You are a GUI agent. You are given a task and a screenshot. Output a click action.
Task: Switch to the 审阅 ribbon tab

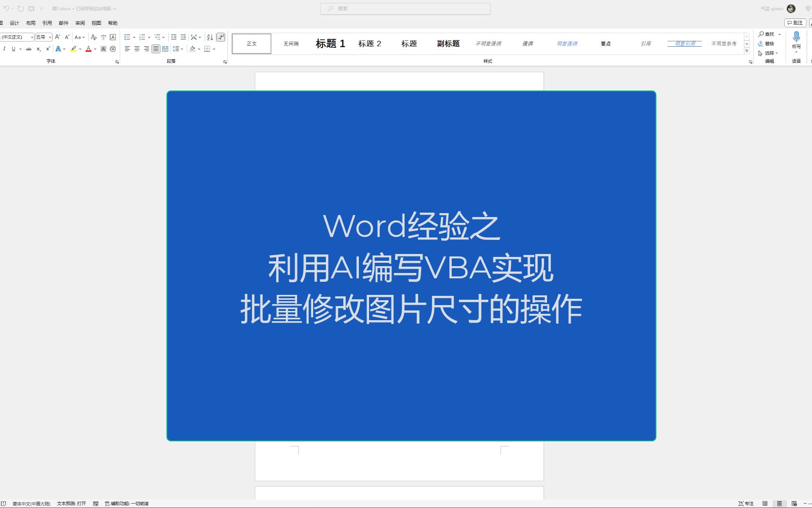coord(80,22)
